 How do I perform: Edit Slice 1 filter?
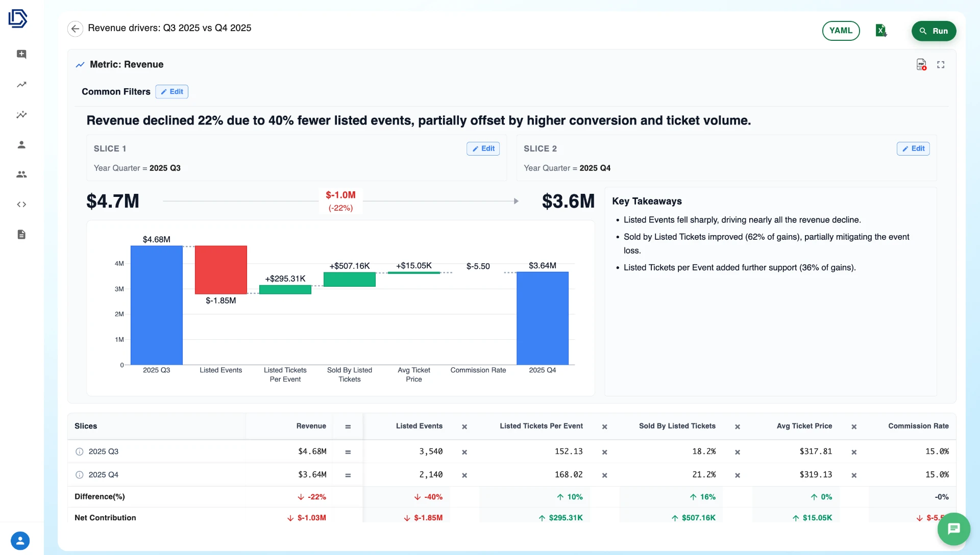(x=483, y=148)
